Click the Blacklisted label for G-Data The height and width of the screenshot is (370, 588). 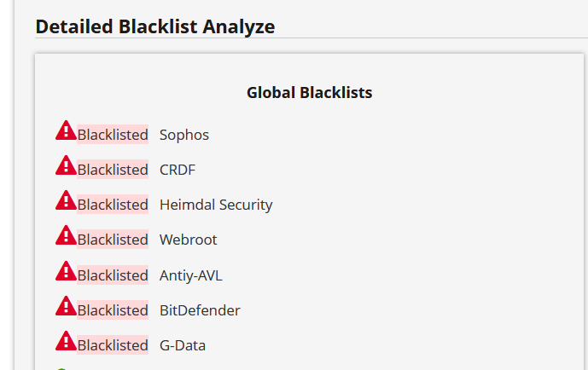[x=113, y=345]
